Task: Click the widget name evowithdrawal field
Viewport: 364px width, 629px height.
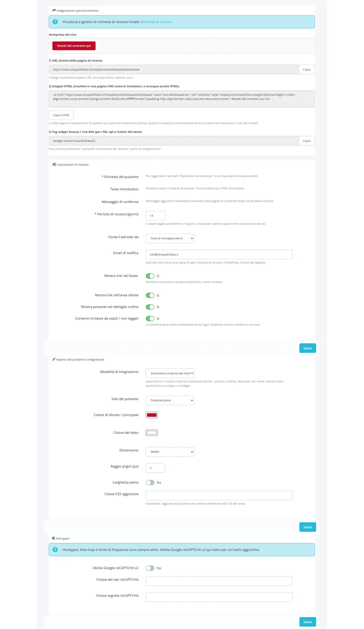Action: tap(174, 141)
